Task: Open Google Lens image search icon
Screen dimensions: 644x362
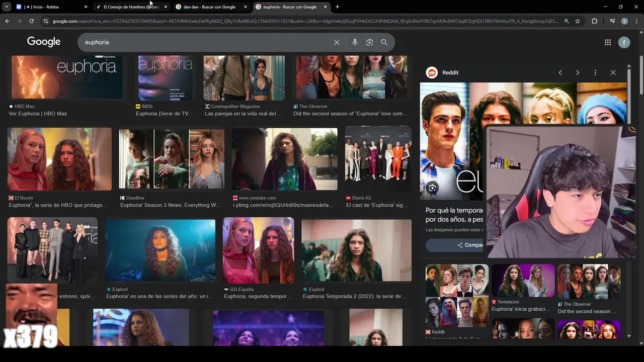Action: pyautogui.click(x=369, y=42)
